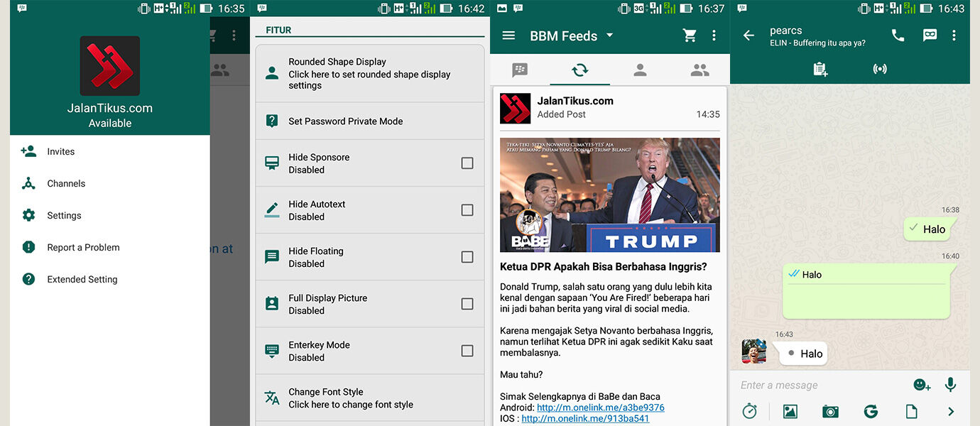This screenshot has width=980, height=426.
Task: Open the hamburger menu in BBM Feeds
Action: click(x=508, y=35)
